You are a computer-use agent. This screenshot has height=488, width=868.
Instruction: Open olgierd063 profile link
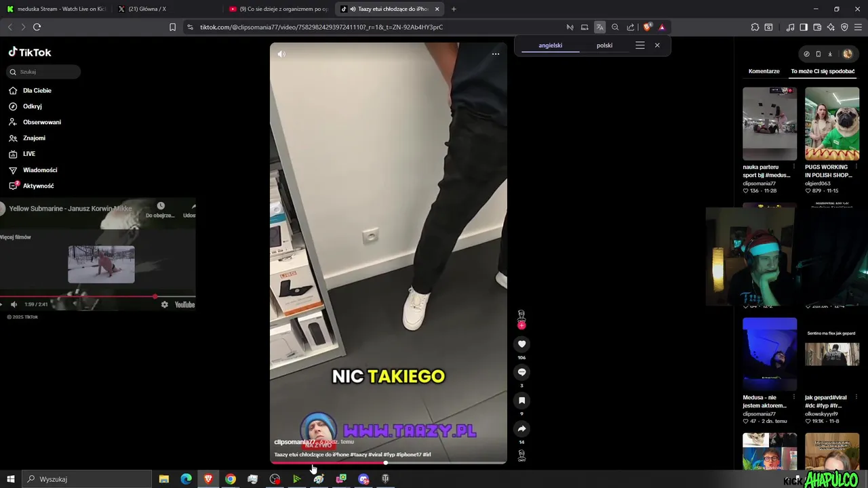(x=818, y=183)
